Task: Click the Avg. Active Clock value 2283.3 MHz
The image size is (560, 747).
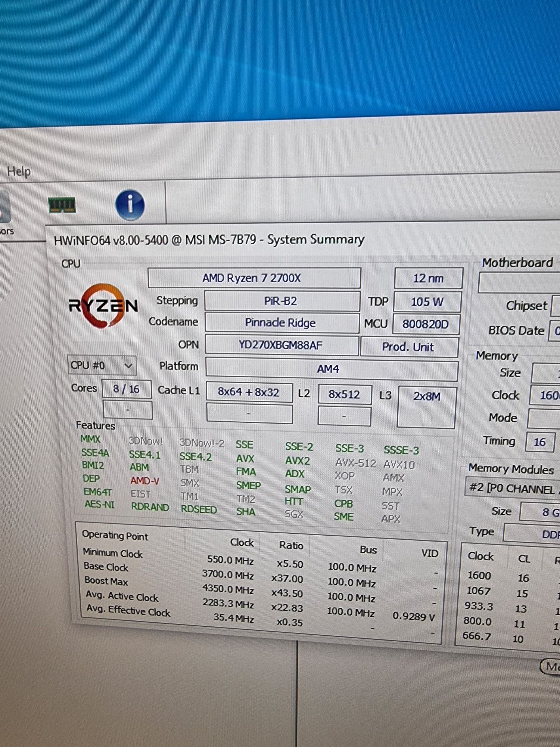Action: pos(228,604)
